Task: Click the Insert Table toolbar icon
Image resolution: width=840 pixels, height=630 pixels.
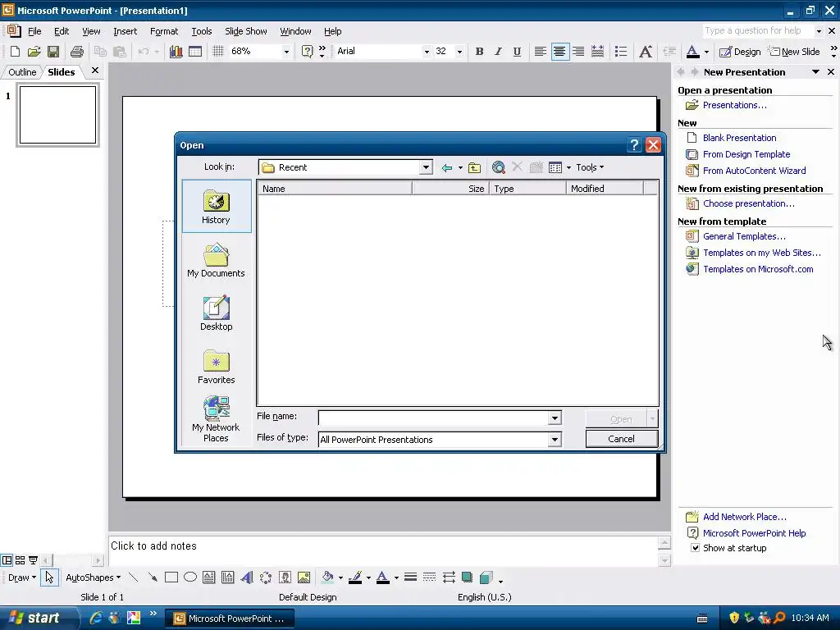Action: 195,52
